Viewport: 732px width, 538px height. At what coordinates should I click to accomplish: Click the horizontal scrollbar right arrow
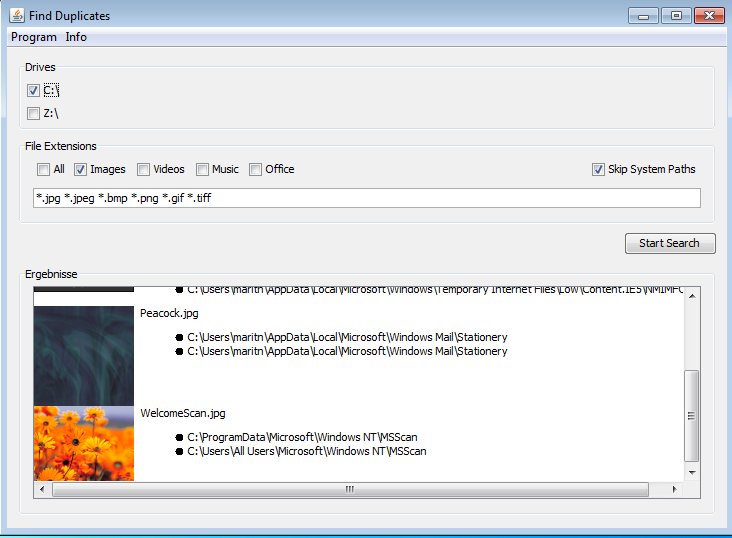[x=676, y=489]
